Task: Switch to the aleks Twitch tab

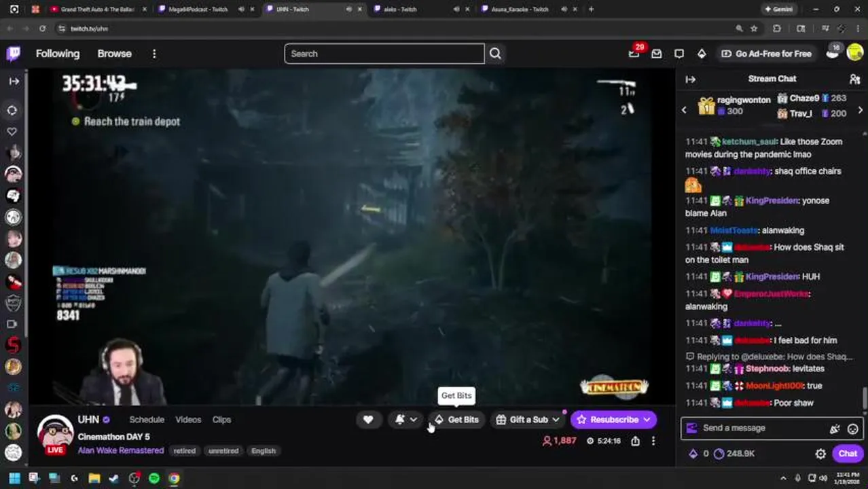Action: point(400,10)
